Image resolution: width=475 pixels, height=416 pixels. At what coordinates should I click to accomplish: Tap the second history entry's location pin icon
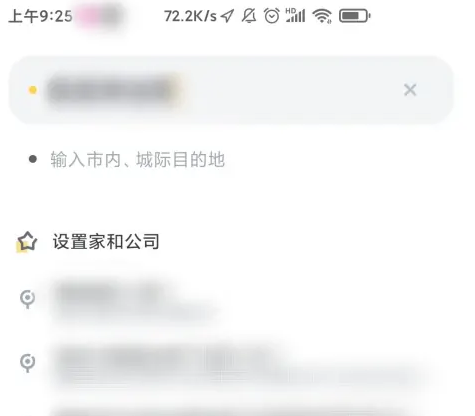click(x=27, y=363)
